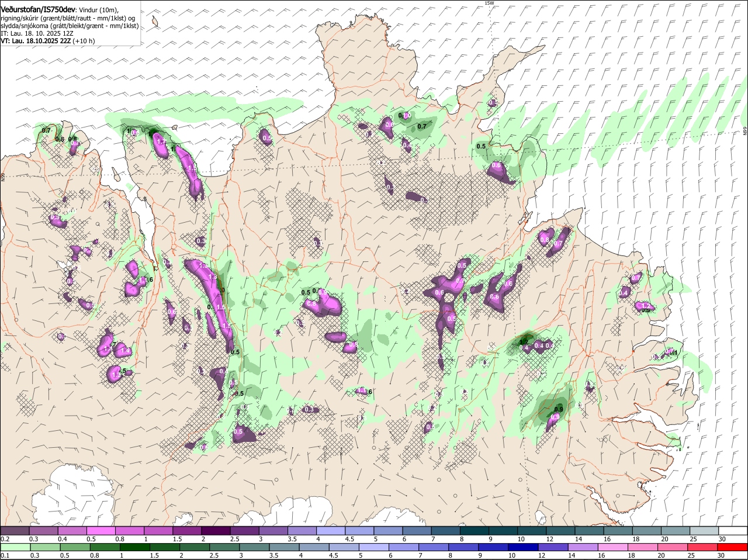Pick lavender rain swatch between 14 and 16
Screen dimensions: 748x560
click(583, 547)
